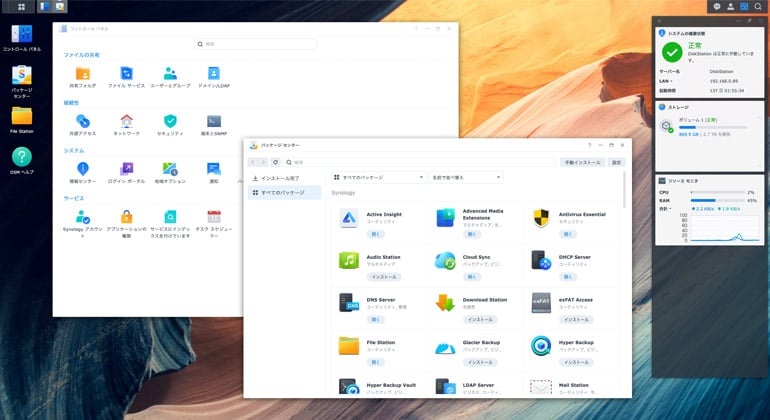The width and height of the screenshot is (770, 420).
Task: Open ユーザーとグループ in Control Panel
Action: pyautogui.click(x=170, y=74)
